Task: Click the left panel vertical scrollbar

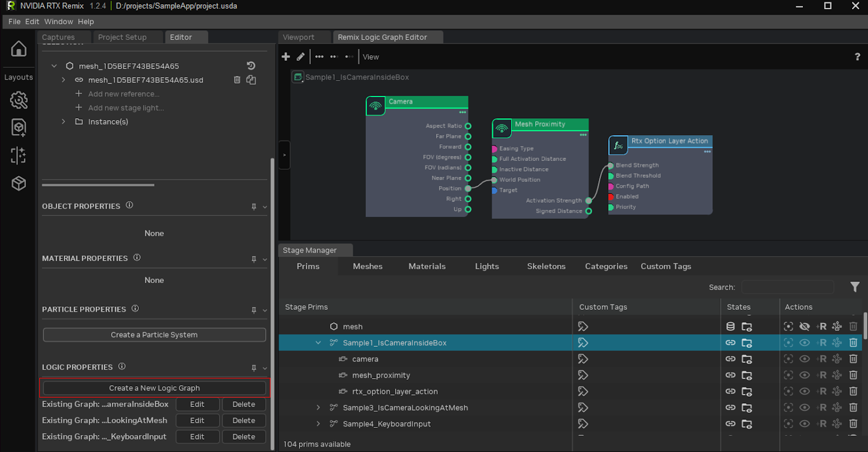Action: (x=272, y=304)
